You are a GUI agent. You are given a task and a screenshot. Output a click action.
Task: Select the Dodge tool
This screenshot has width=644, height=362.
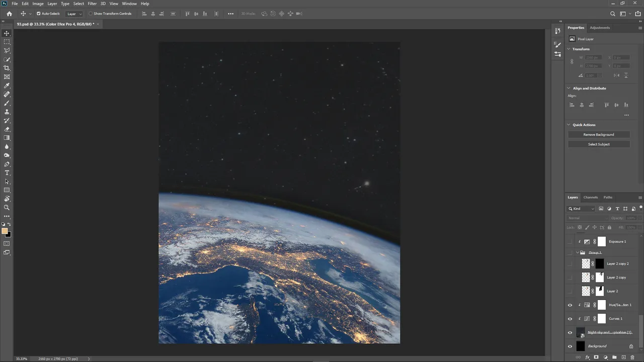(7, 155)
